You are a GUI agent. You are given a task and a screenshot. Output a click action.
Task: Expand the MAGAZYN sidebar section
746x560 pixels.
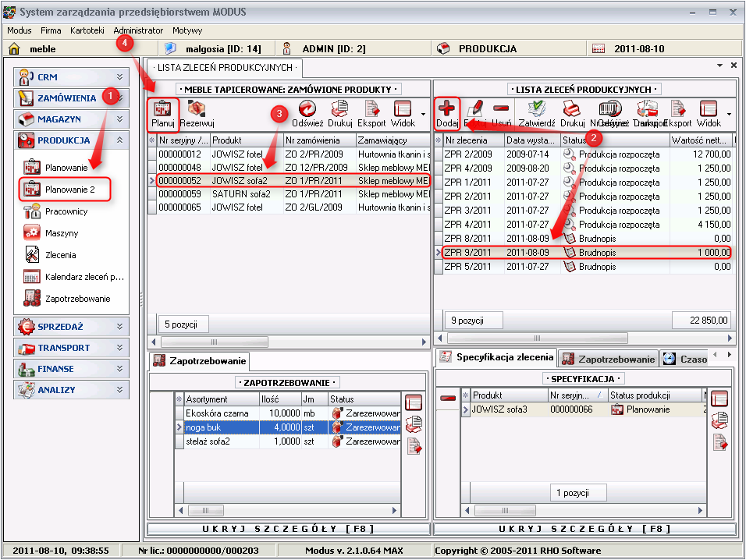[72, 119]
